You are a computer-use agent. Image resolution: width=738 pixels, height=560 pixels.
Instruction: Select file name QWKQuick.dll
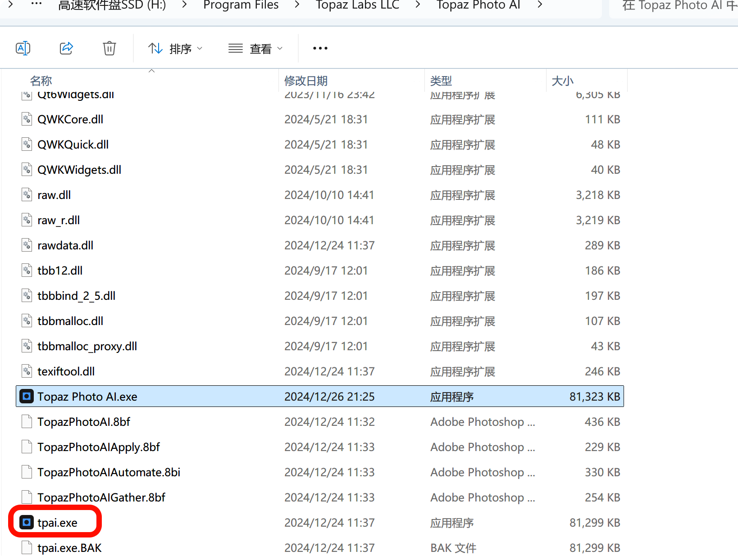[73, 145]
